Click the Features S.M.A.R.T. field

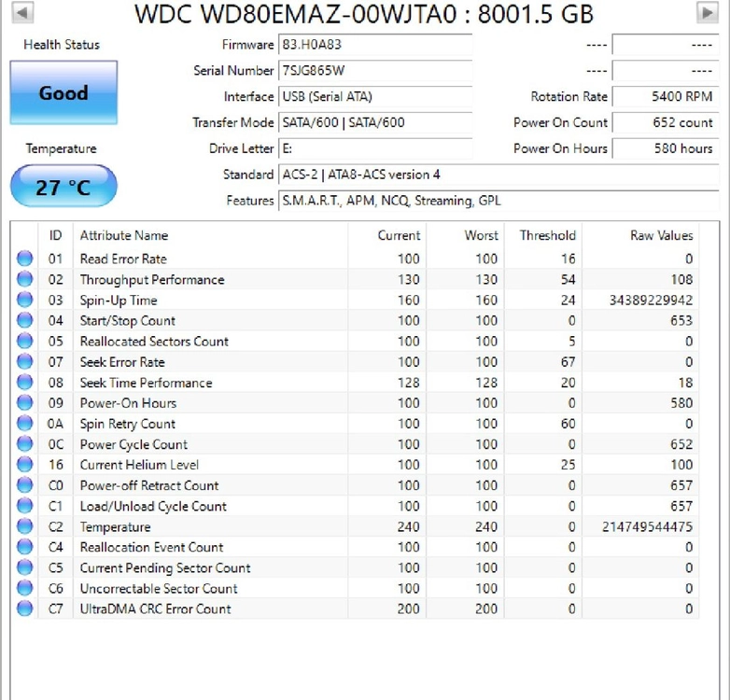(498, 201)
